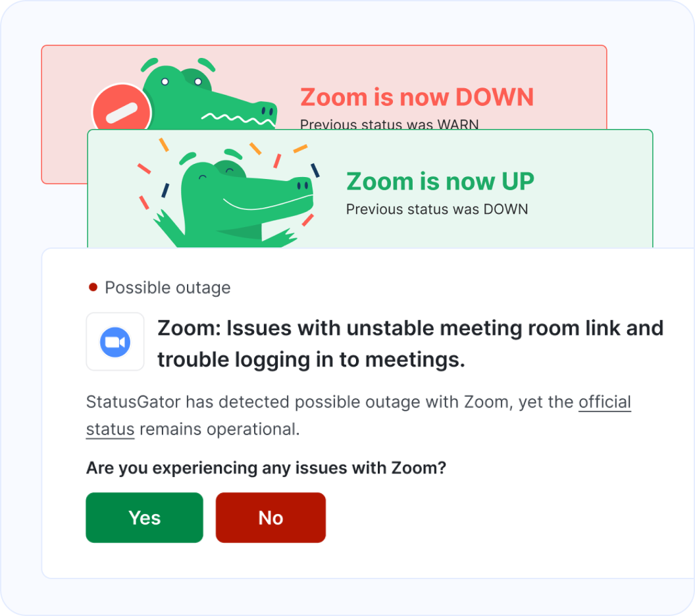Viewport: 695px width, 616px height.
Task: Click the question asking about Zoom issues
Action: pos(265,468)
